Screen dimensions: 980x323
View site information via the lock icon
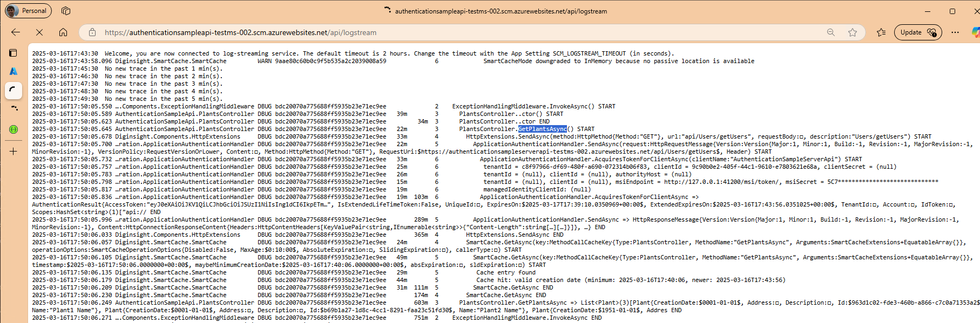92,32
